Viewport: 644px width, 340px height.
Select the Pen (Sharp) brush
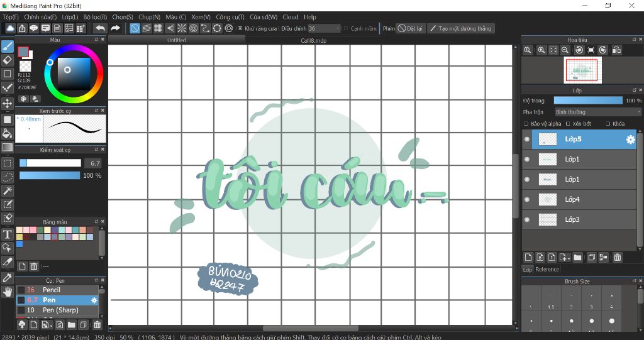tap(57, 310)
